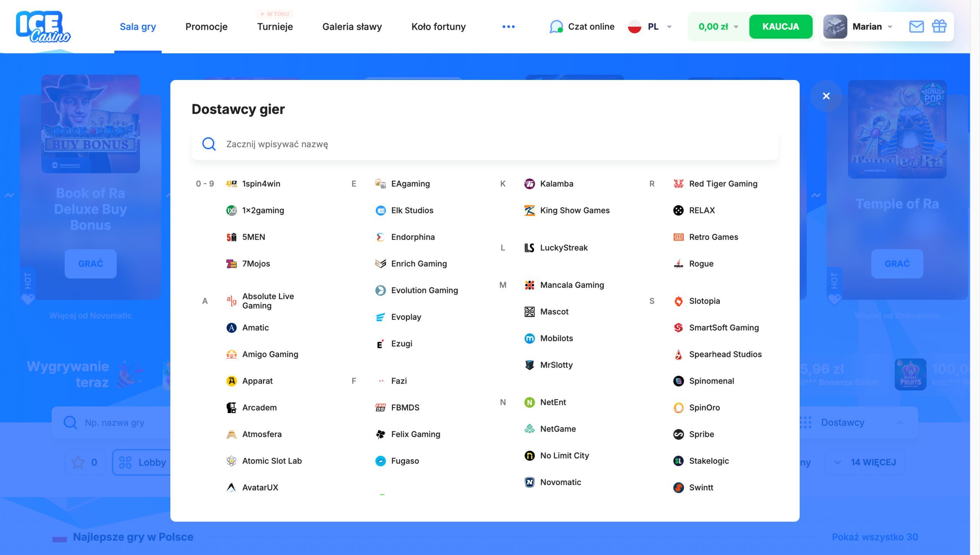Click the ICE Casino logo
Image resolution: width=980 pixels, height=555 pixels.
(x=43, y=27)
